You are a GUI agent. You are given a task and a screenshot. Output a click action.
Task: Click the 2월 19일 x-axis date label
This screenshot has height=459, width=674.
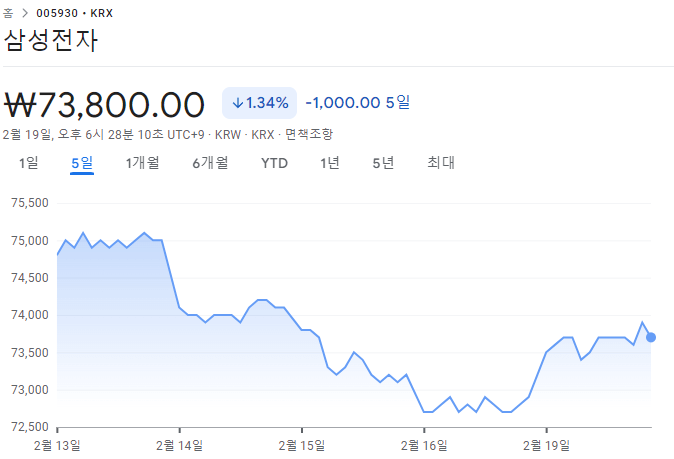click(546, 445)
